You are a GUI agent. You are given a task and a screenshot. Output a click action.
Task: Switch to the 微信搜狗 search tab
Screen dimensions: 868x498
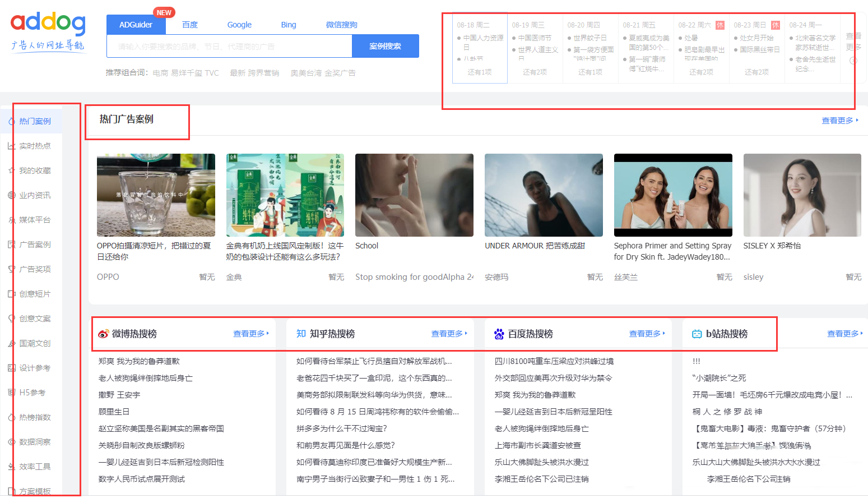(342, 25)
